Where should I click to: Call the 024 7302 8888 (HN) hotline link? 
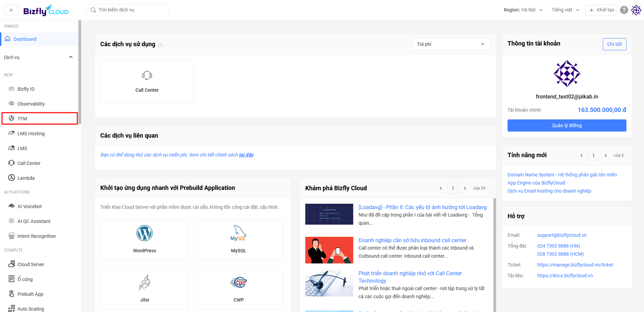pos(559,246)
